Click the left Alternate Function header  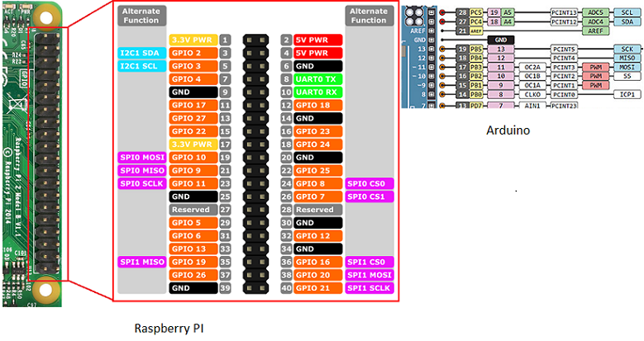click(142, 16)
